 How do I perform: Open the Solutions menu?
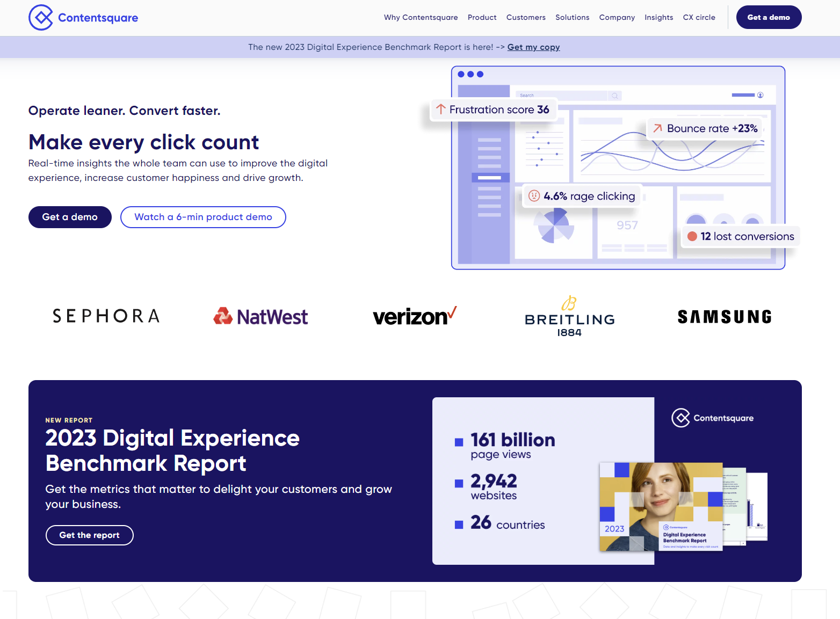[x=572, y=17]
